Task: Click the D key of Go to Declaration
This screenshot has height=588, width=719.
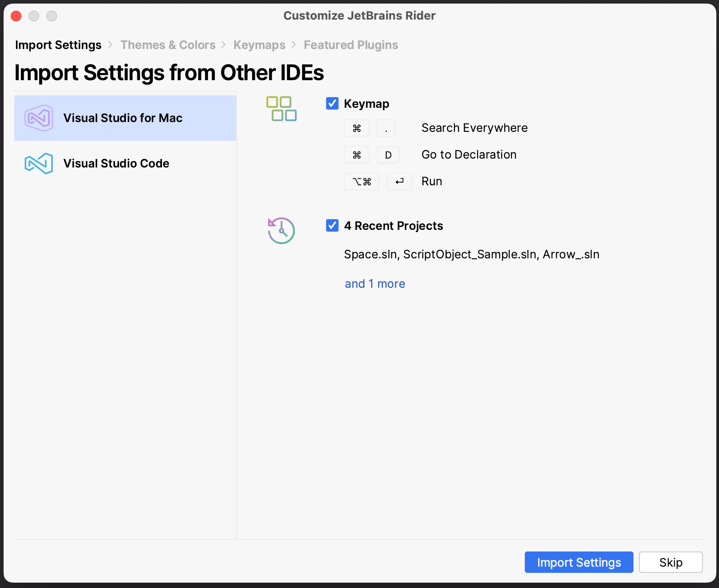Action: click(388, 155)
